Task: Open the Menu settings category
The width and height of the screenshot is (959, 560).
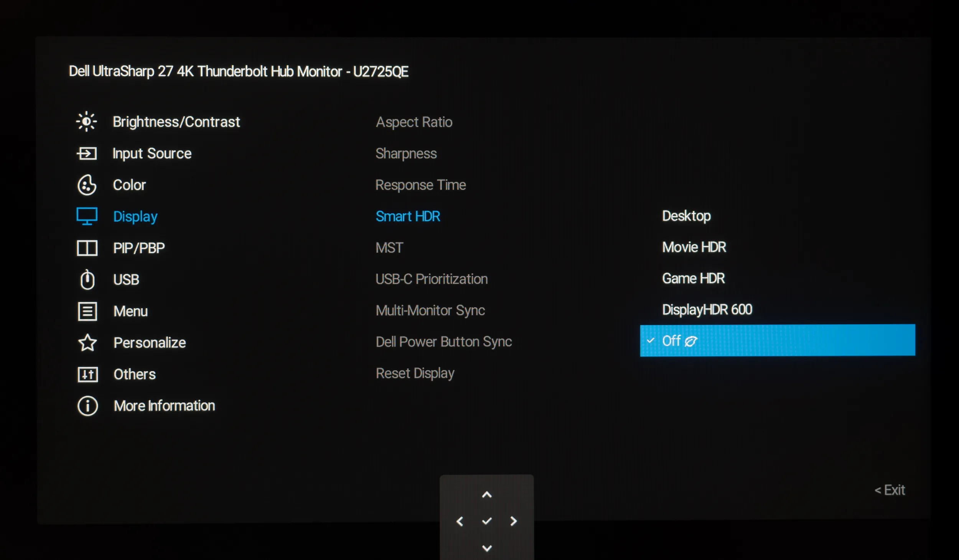Action: [130, 311]
